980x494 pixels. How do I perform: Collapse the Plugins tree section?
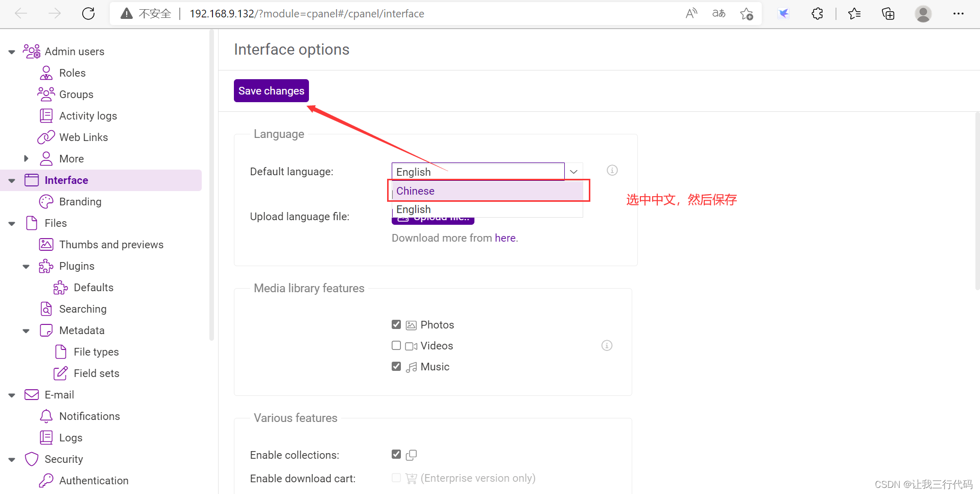point(26,267)
